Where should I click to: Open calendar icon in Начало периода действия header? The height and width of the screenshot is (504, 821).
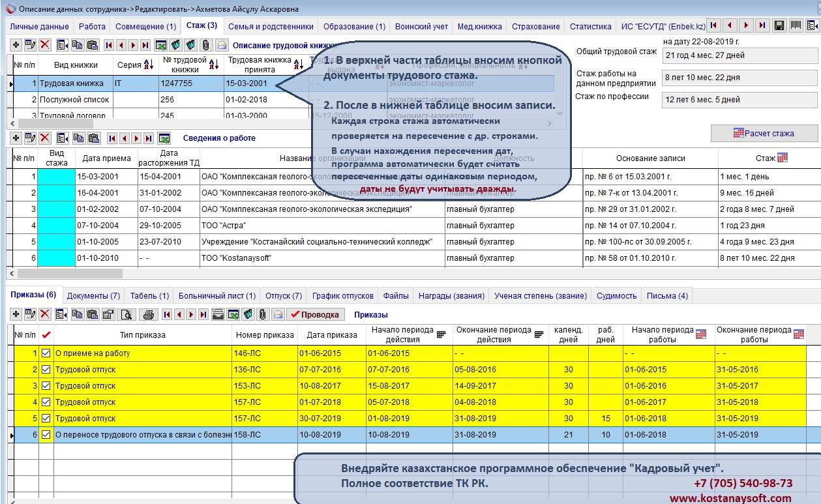[x=441, y=334]
